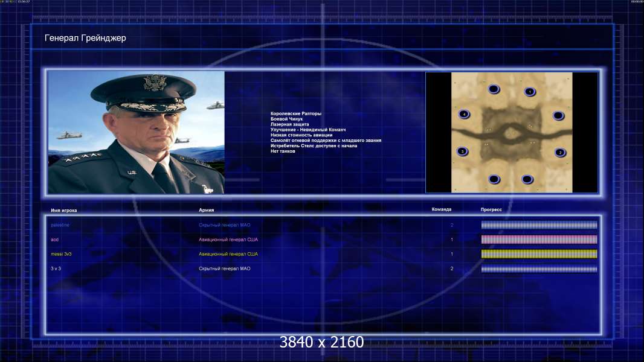Click team number in messi 3v3 row

tap(452, 254)
